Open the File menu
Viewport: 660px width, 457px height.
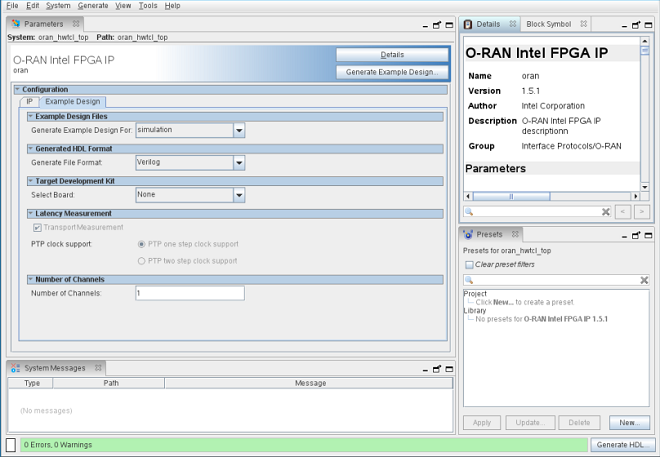pos(12,5)
